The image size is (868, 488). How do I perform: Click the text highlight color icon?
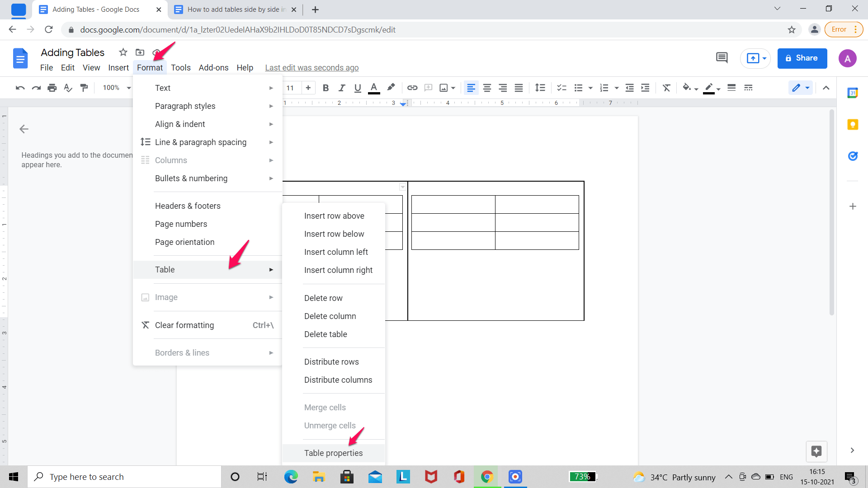(391, 88)
